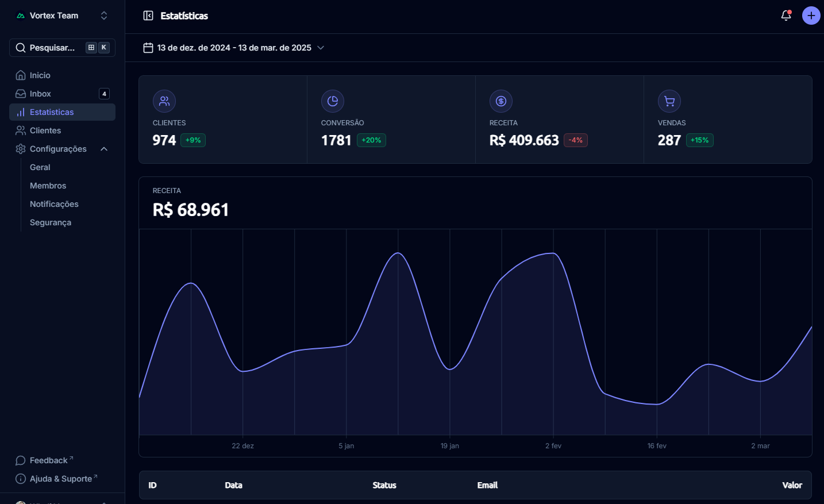Open the Feedback link
Viewport: 824px width, 504px height.
pos(49,460)
